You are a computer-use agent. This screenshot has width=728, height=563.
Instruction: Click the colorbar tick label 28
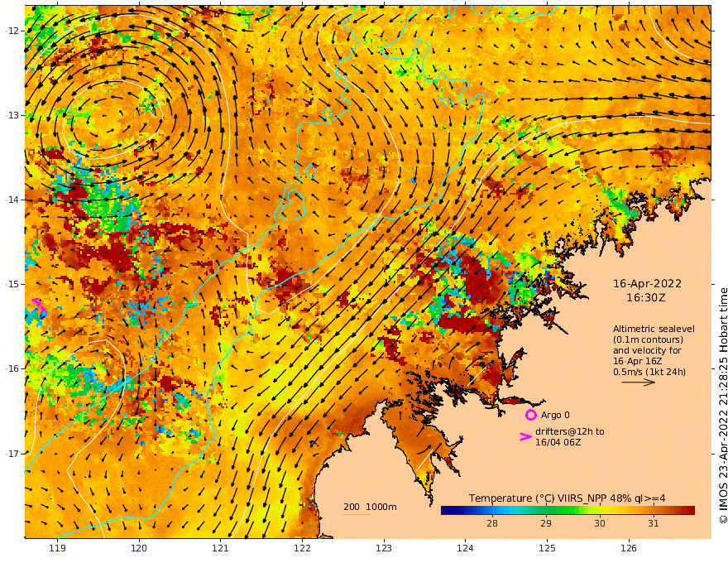(x=492, y=523)
